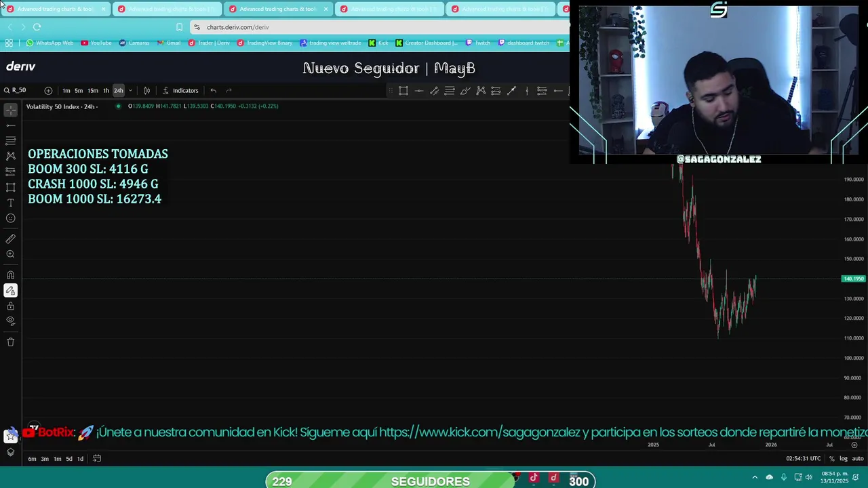
Task: Open the emoji icons tool
Action: [11, 218]
